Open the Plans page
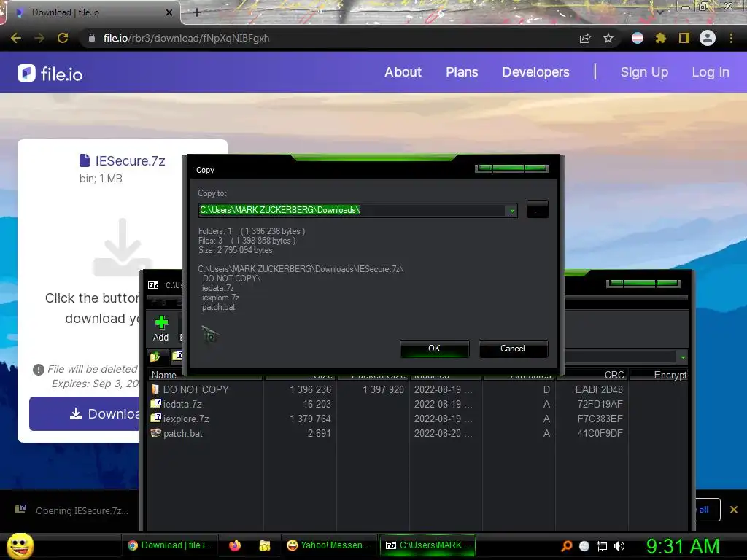 (462, 72)
